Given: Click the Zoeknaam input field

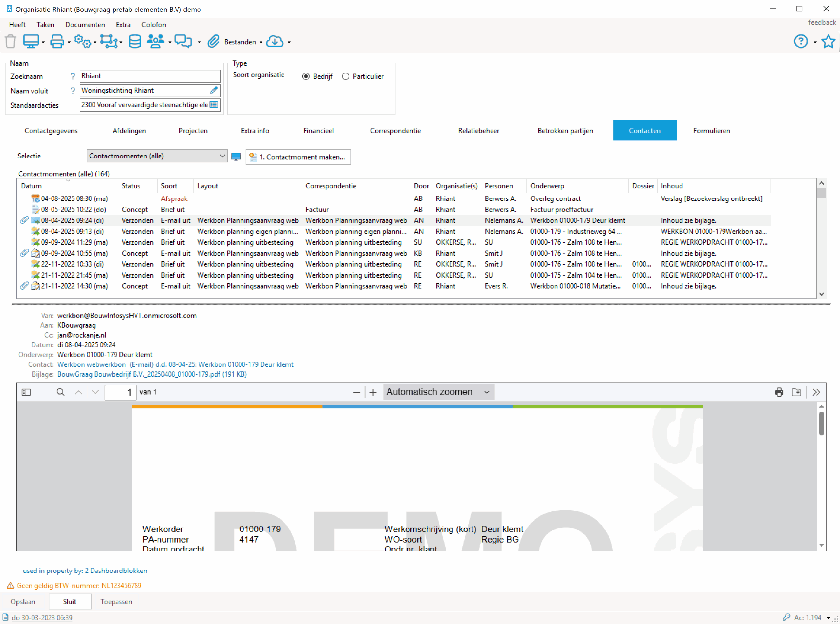Looking at the screenshot, I should [x=150, y=76].
